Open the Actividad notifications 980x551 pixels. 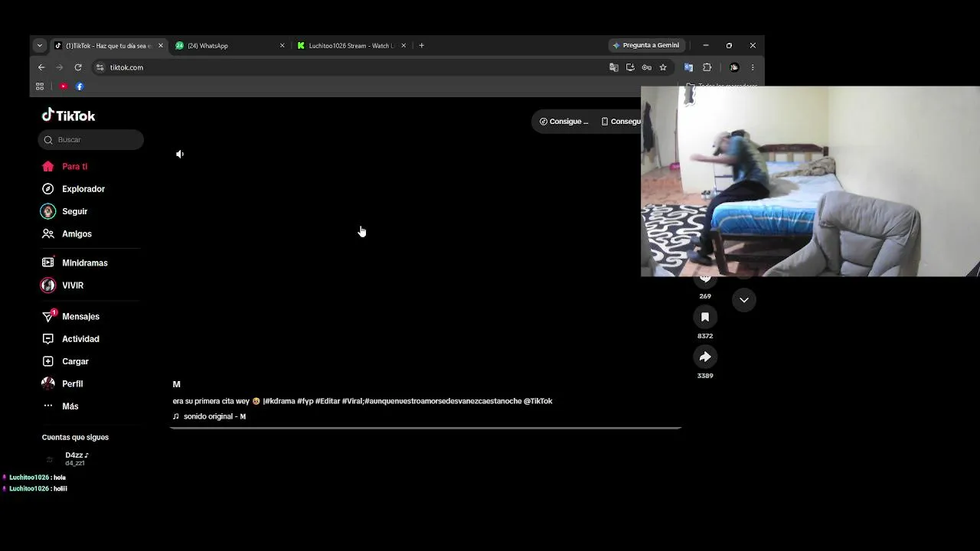pyautogui.click(x=71, y=339)
